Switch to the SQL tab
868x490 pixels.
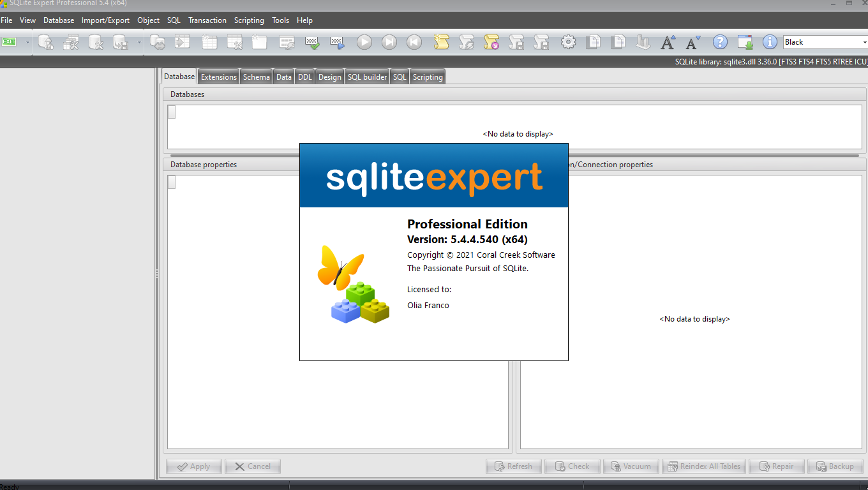tap(400, 77)
